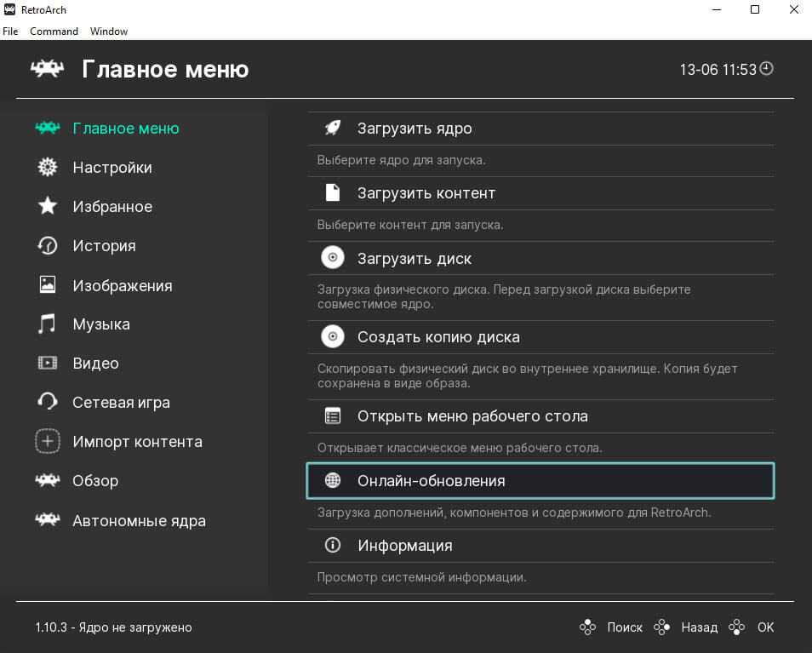Viewport: 812px width, 653px height.
Task: Click the info icon beside Информация
Action: click(333, 546)
